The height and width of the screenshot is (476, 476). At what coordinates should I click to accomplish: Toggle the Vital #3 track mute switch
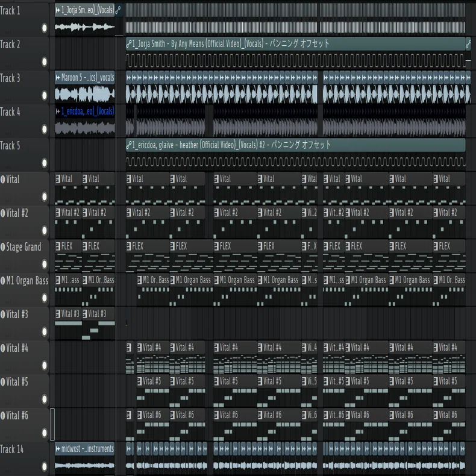(45, 331)
